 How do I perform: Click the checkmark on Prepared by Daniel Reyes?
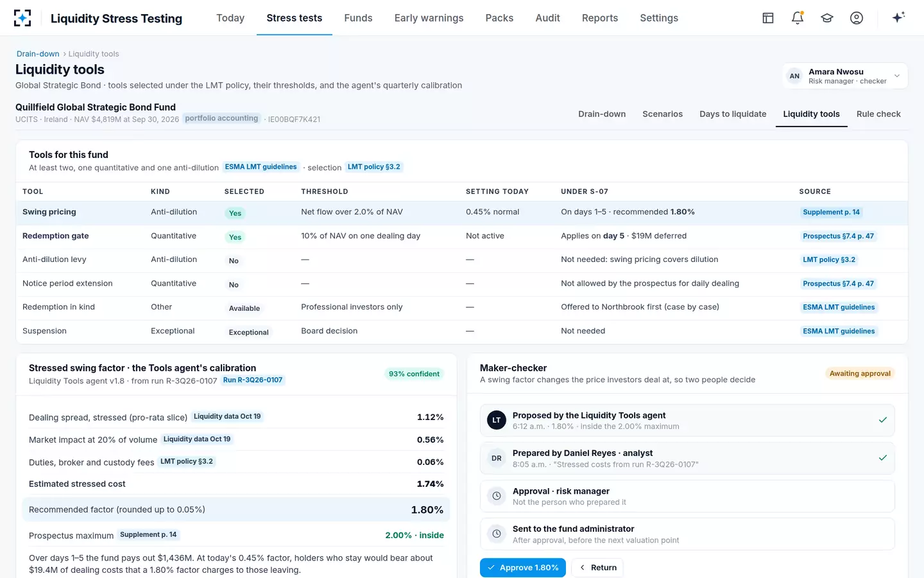point(883,458)
